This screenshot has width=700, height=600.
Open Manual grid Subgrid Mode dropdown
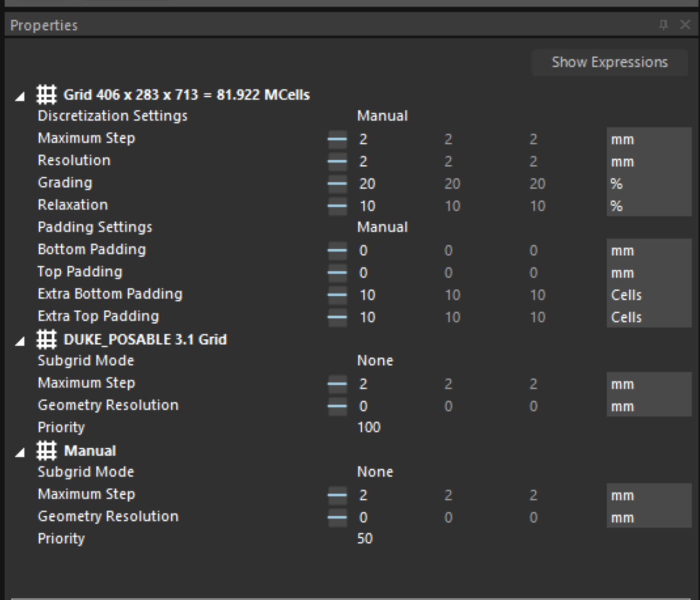(x=375, y=472)
